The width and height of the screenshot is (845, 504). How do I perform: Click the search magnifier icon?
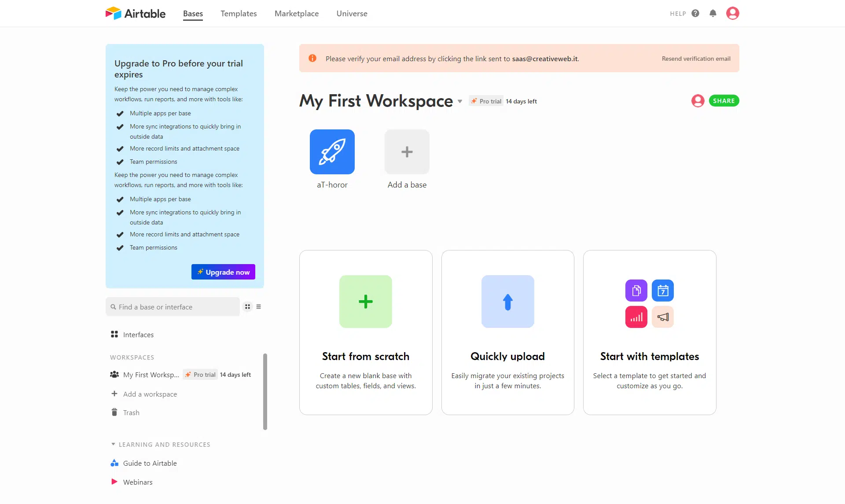pos(114,307)
